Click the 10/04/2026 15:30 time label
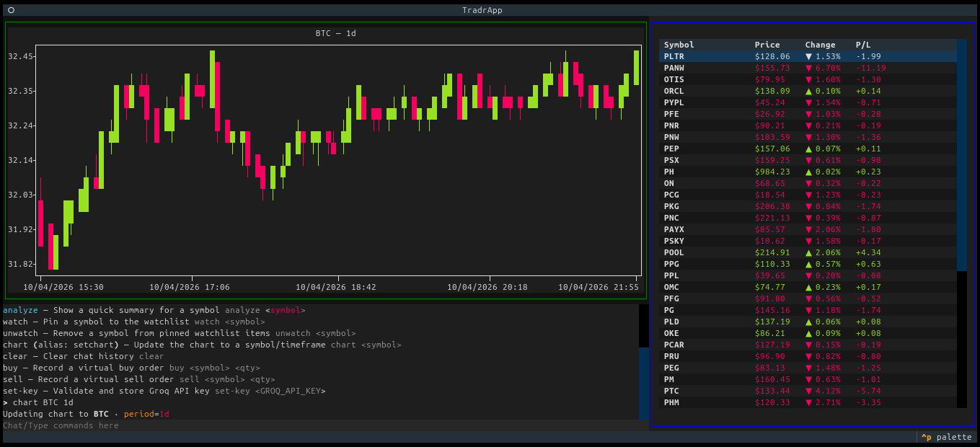980x447 pixels. click(63, 287)
